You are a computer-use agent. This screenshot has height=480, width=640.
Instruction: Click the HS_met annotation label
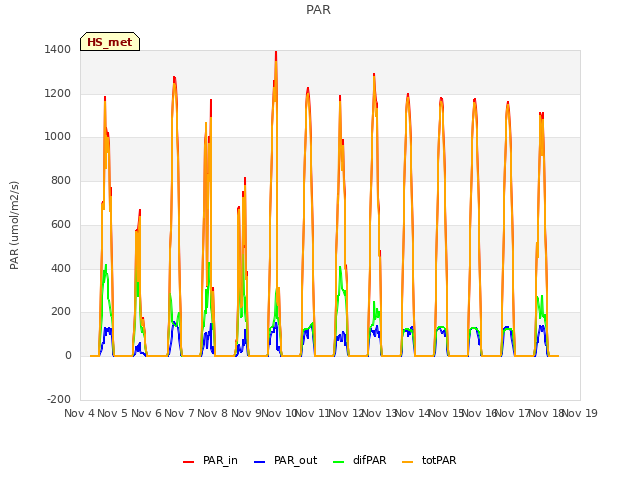point(110,42)
